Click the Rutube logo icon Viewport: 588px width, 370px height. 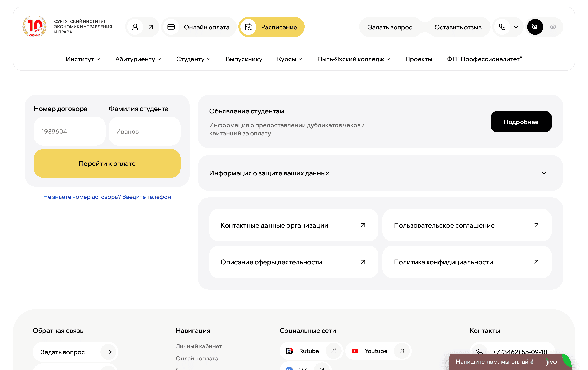pos(289,351)
